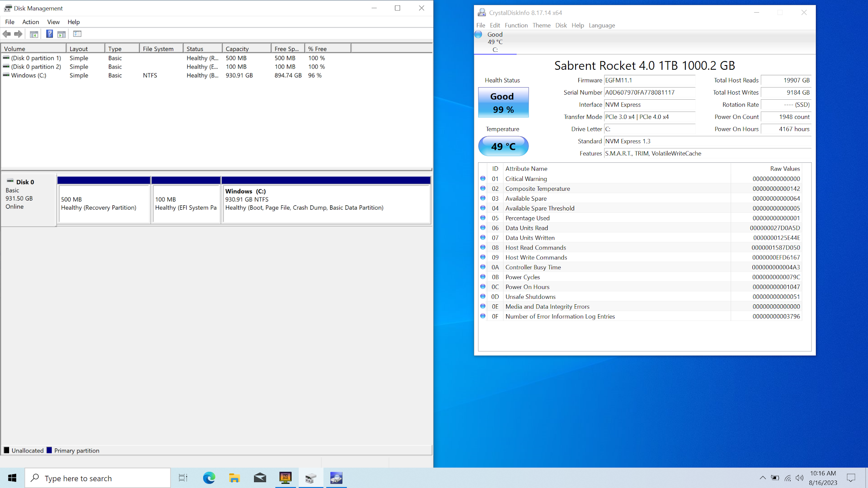Viewport: 868px width, 488px height.
Task: Open the File menu in Disk Management
Action: tap(10, 22)
